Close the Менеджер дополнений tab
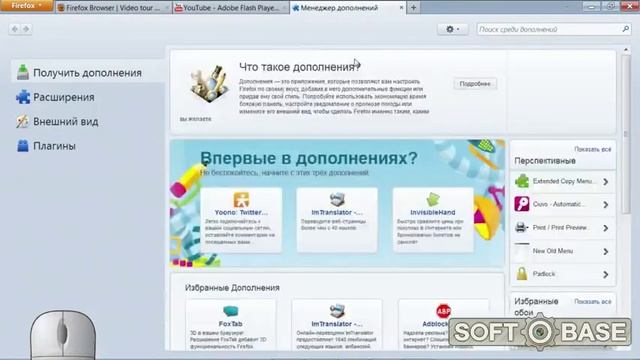The height and width of the screenshot is (360, 640). 401,7
